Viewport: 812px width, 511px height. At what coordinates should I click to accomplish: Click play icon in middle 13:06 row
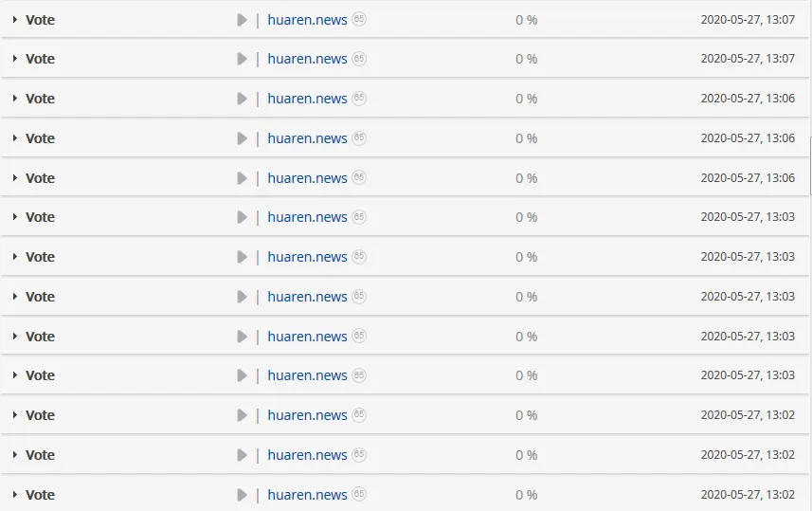coord(242,138)
